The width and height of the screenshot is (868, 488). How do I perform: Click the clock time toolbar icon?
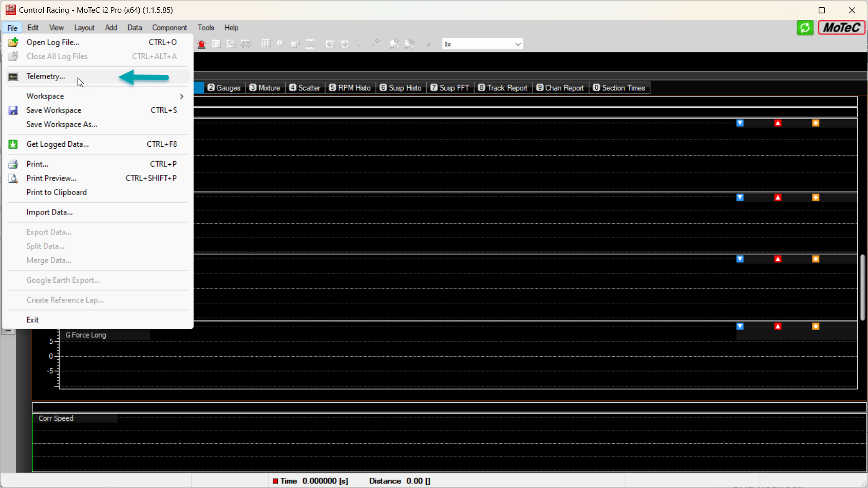point(280,44)
